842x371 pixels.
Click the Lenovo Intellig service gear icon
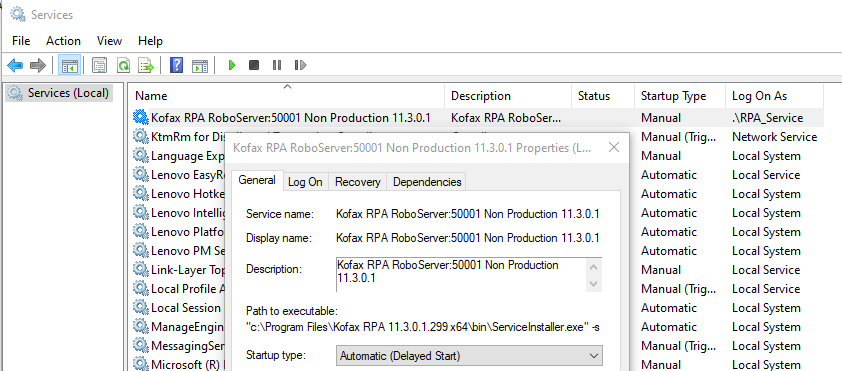[140, 213]
